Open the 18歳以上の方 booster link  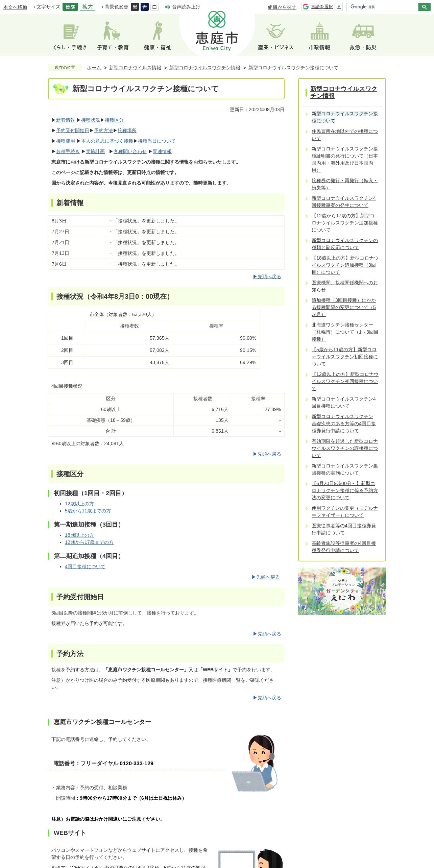(79, 535)
